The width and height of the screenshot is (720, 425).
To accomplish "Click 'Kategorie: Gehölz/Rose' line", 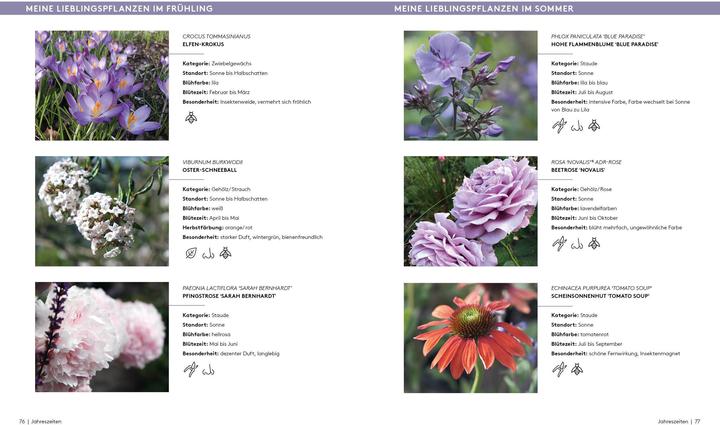I will point(581,189).
